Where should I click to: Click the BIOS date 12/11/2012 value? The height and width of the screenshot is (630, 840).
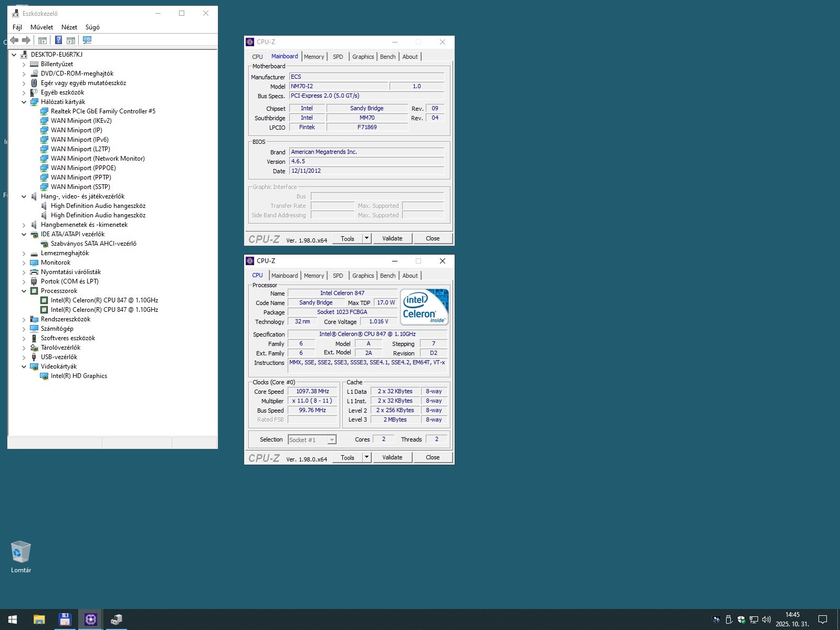click(366, 171)
